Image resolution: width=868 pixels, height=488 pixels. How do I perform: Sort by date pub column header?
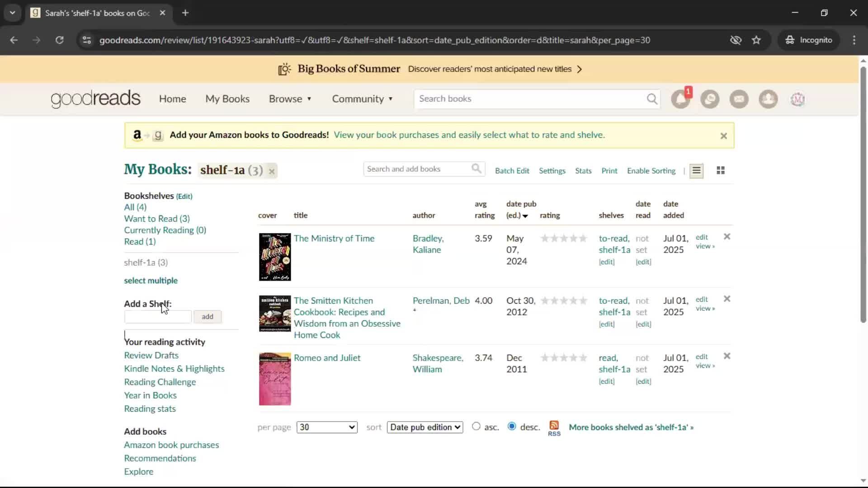pyautogui.click(x=521, y=210)
